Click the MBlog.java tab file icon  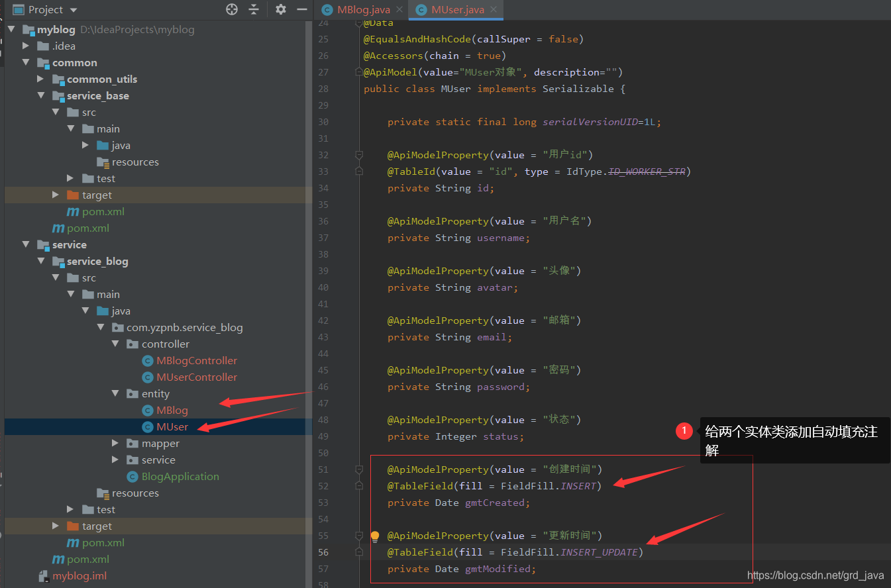click(x=327, y=10)
